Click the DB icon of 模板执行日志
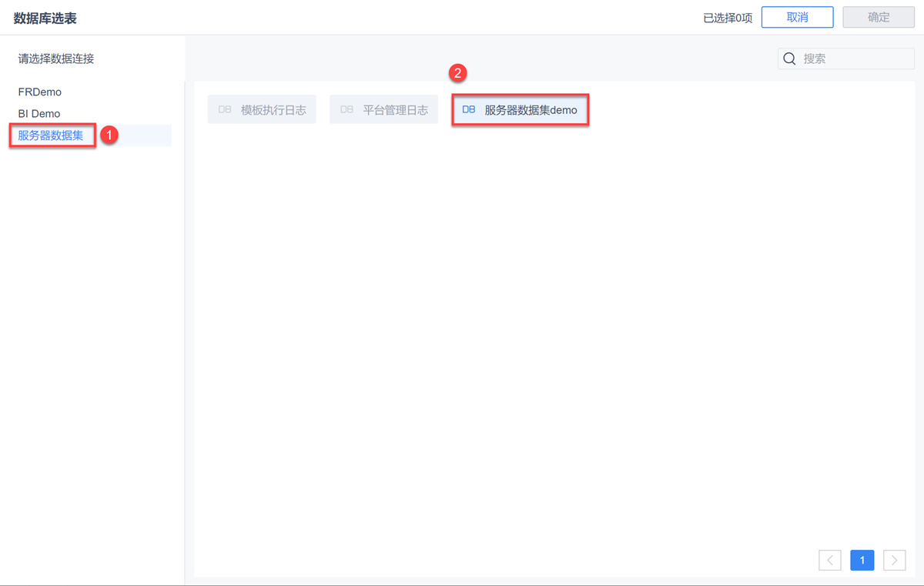 click(x=225, y=110)
